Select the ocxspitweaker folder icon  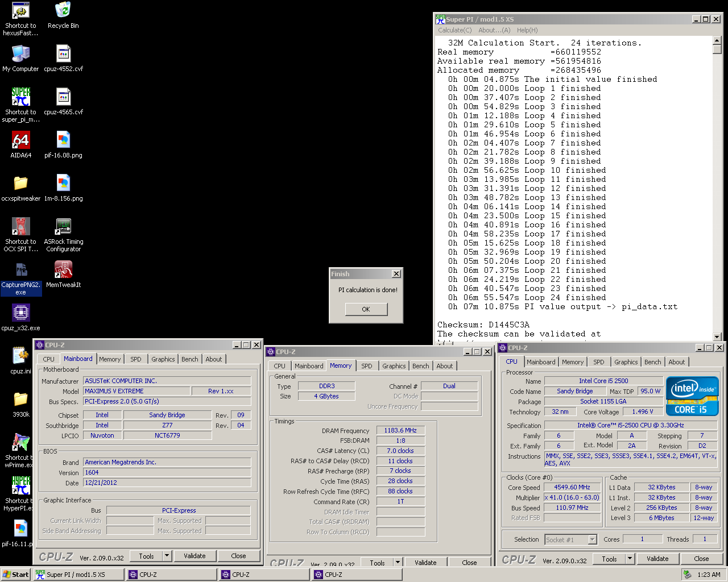pyautogui.click(x=21, y=183)
